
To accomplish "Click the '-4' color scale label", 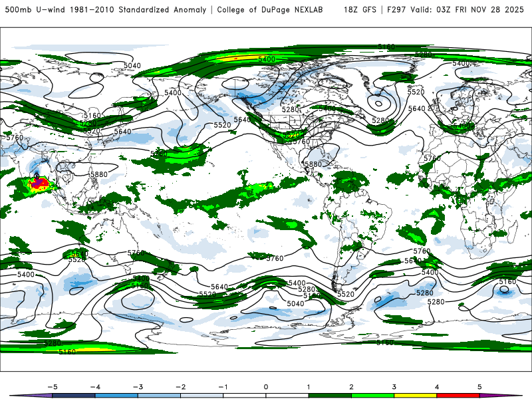I will point(95,387).
